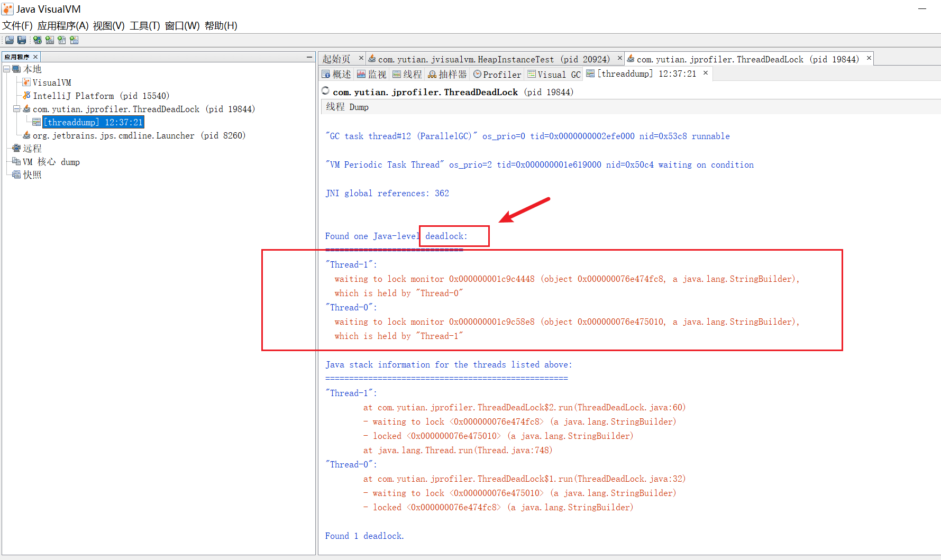Click the Add JMX Connection toolbar icon
This screenshot has width=941, height=560.
pyautogui.click(x=50, y=40)
